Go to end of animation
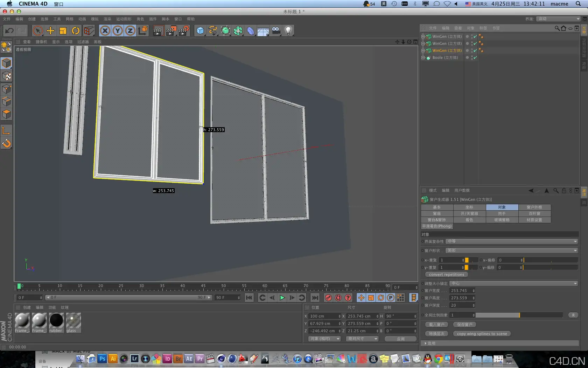 (x=315, y=298)
